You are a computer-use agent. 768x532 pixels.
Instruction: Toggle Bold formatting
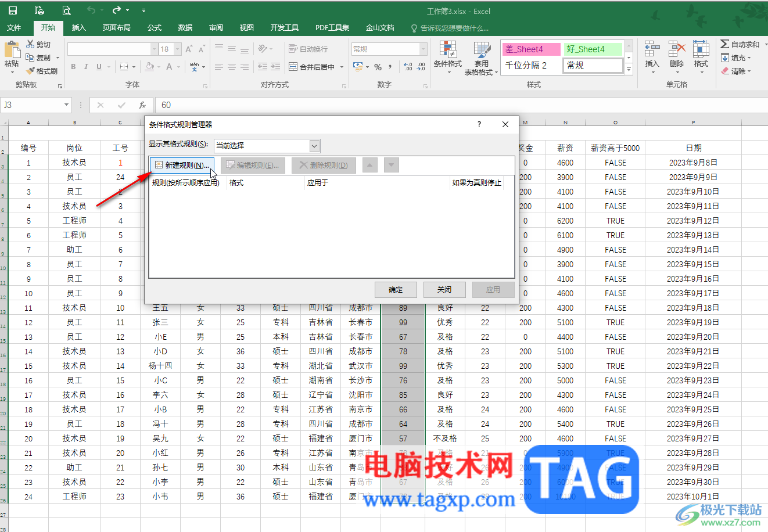73,67
